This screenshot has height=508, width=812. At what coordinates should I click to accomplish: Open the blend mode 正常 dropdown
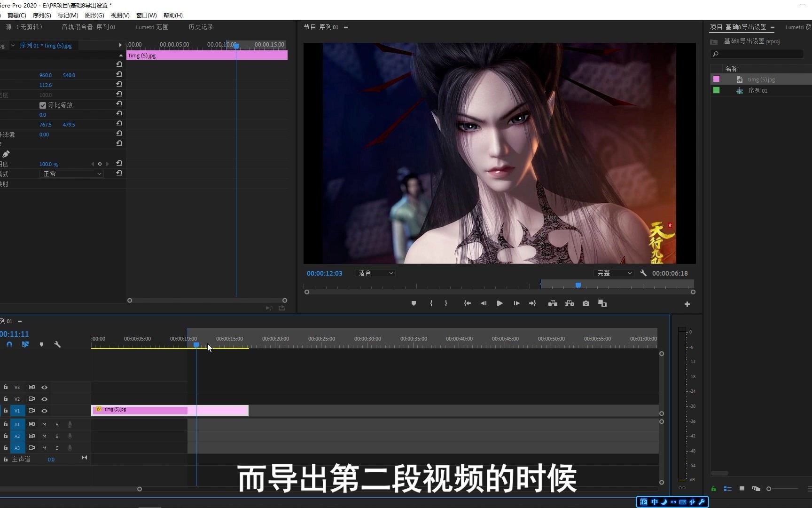pos(71,174)
